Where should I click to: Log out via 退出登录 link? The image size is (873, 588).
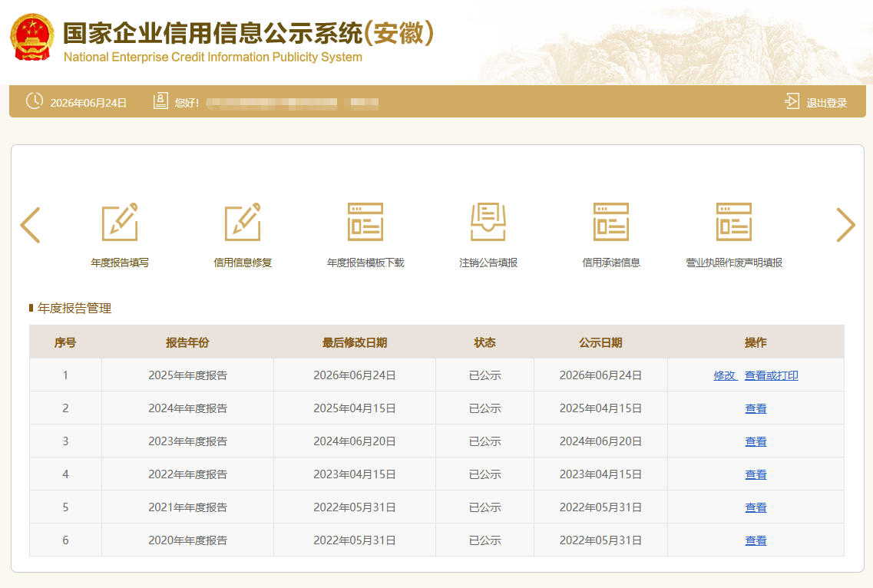(826, 103)
